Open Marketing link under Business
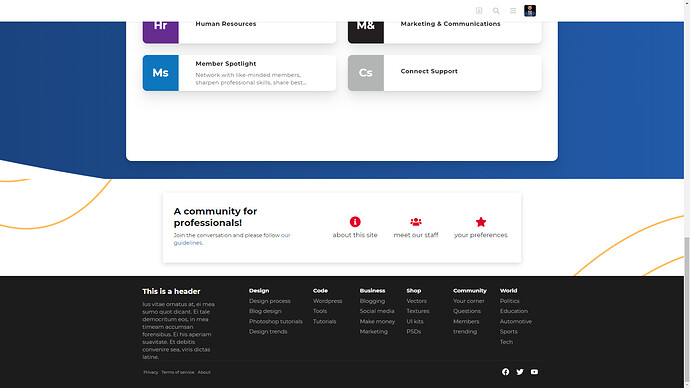Viewport: 690px width, 388px height. [374, 332]
